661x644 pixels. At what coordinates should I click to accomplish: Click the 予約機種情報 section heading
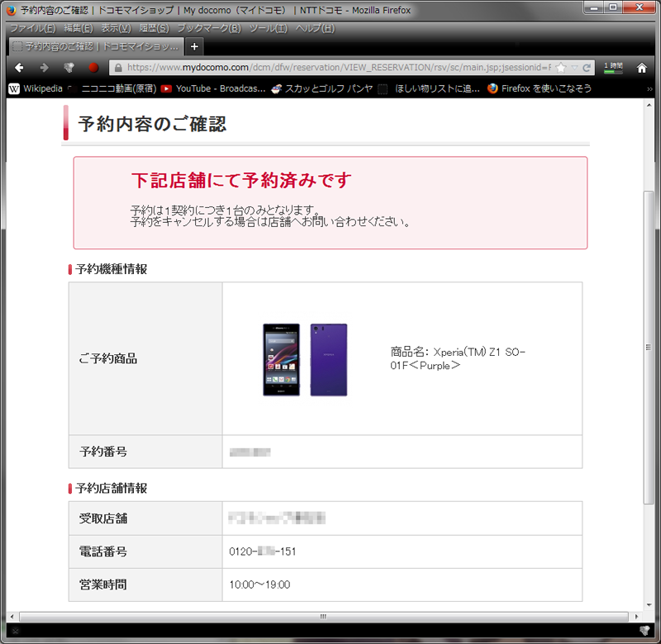pyautogui.click(x=112, y=269)
